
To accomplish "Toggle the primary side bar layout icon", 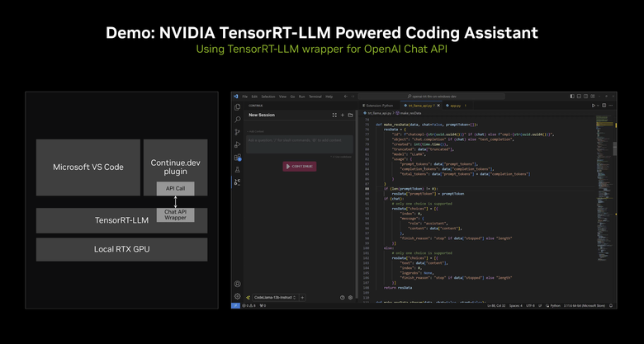I will click(x=572, y=97).
